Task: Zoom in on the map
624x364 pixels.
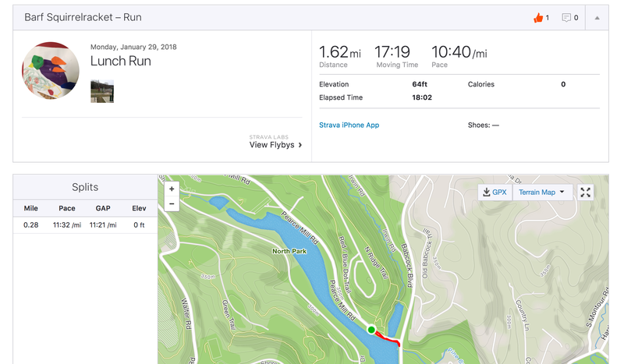Action: (172, 189)
